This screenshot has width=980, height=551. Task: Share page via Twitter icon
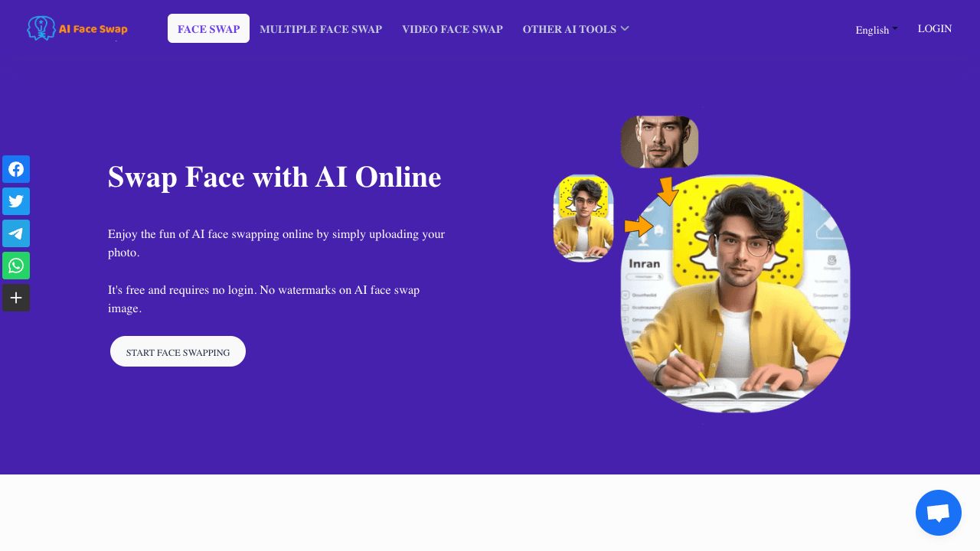click(16, 201)
